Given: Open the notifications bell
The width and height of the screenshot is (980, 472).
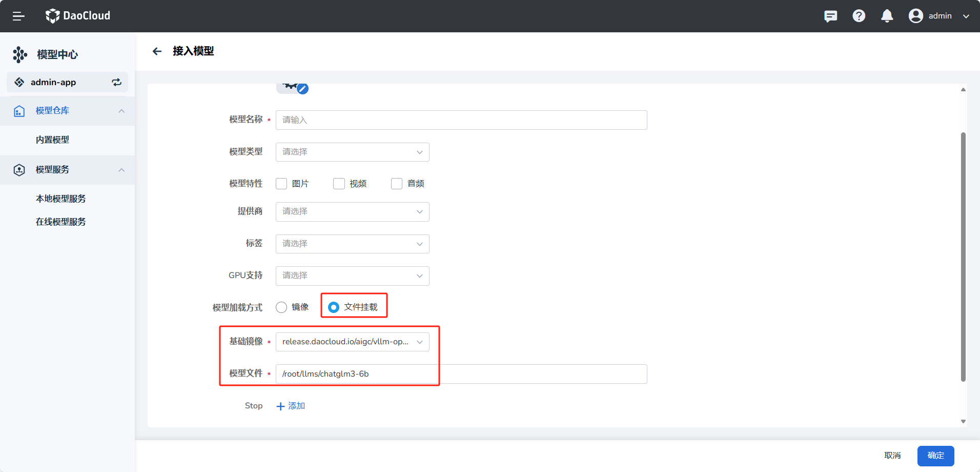Looking at the screenshot, I should (887, 16).
